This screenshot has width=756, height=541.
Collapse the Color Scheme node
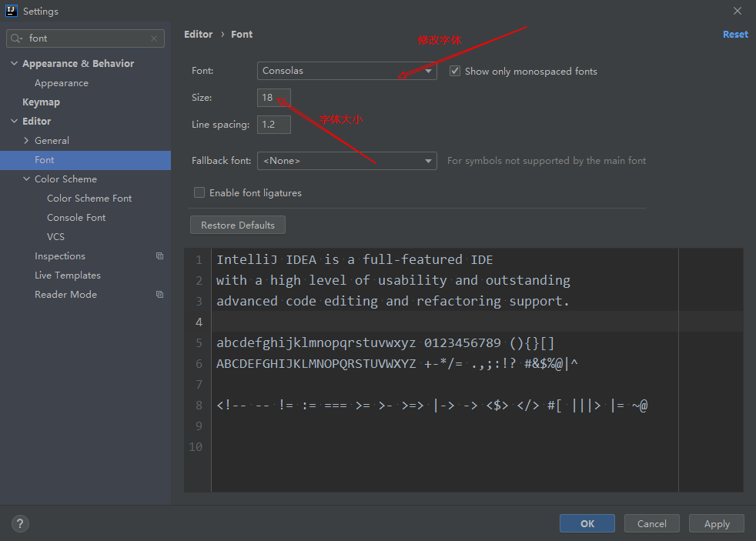27,179
